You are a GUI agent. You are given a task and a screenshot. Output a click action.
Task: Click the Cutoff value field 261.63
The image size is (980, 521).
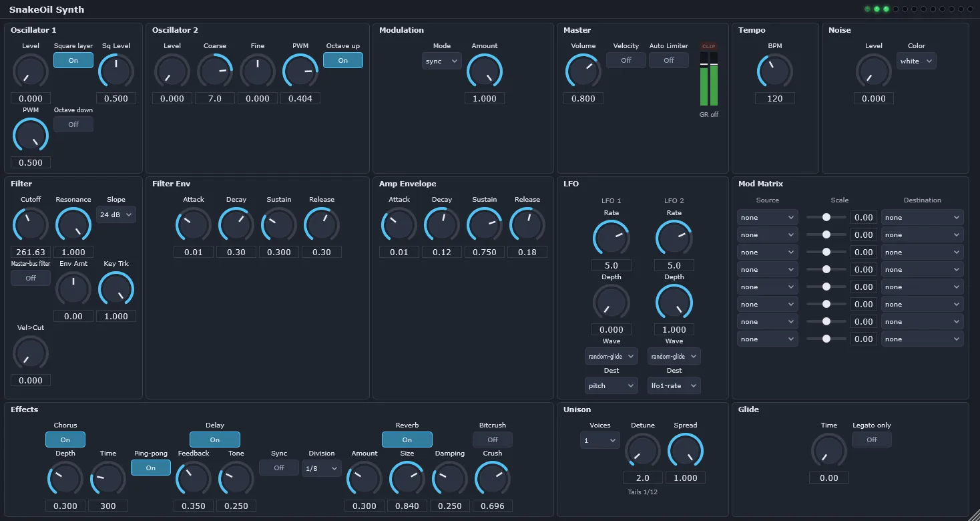point(31,252)
